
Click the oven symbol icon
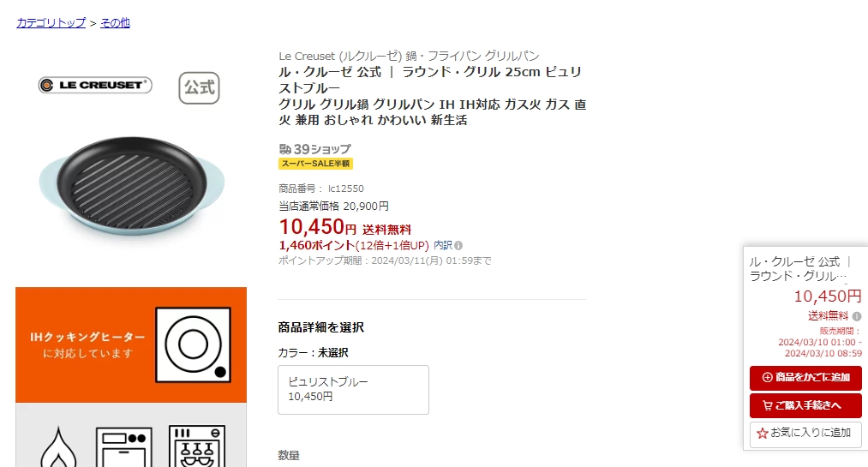tap(124, 447)
